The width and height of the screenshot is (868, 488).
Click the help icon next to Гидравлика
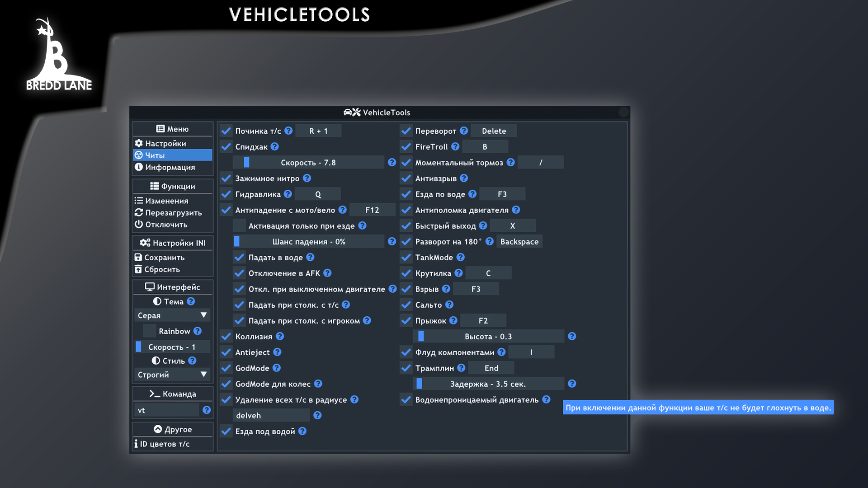(x=288, y=194)
